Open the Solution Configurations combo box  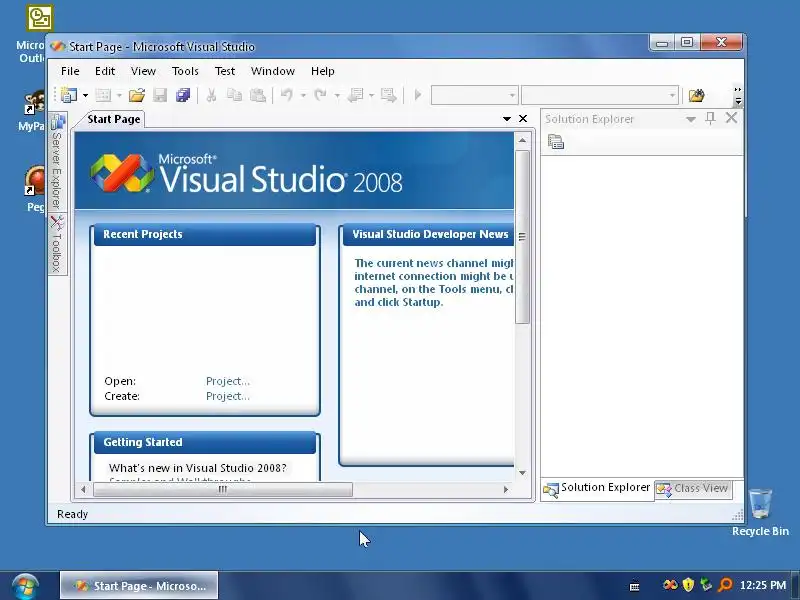474,95
